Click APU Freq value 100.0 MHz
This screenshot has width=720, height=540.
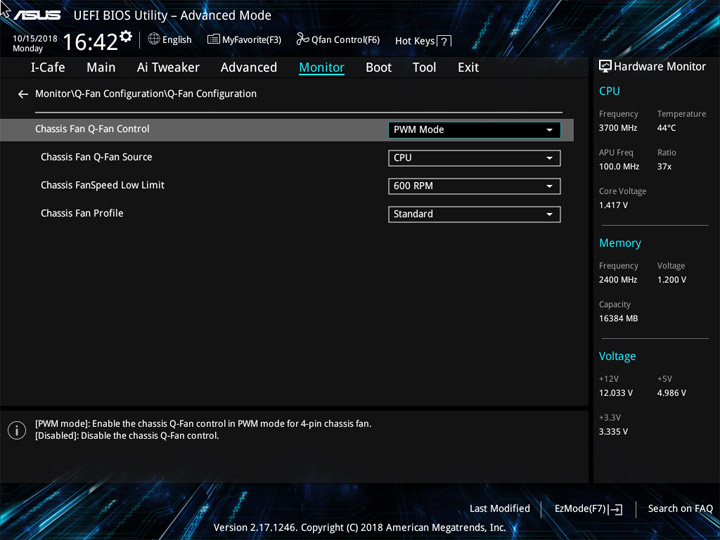[x=619, y=167]
